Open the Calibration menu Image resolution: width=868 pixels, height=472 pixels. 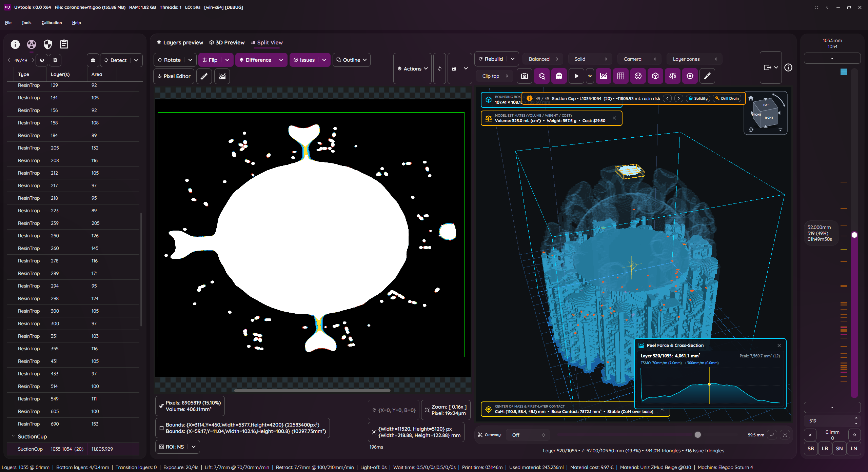[x=52, y=23]
